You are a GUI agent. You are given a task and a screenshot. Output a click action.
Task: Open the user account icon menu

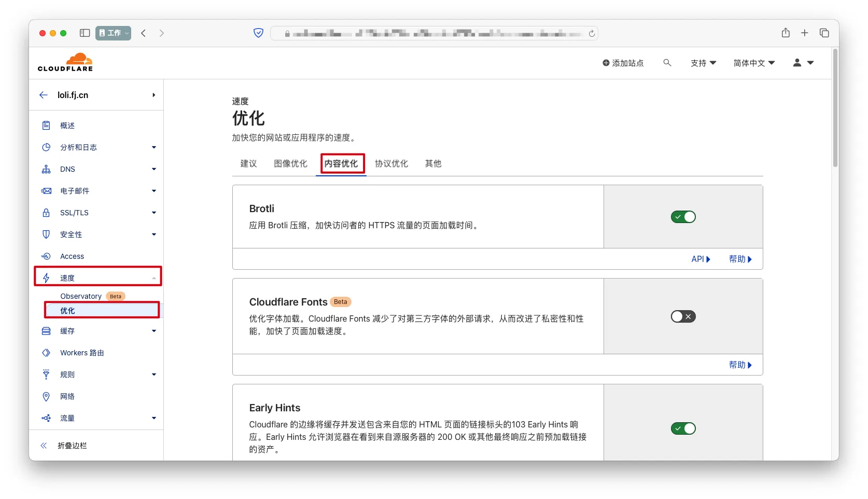[804, 63]
